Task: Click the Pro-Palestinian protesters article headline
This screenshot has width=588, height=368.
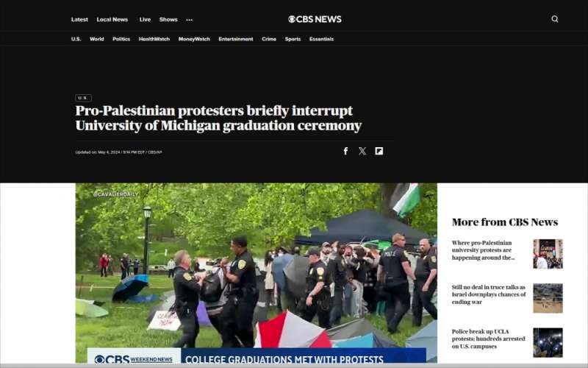Action: [x=218, y=118]
